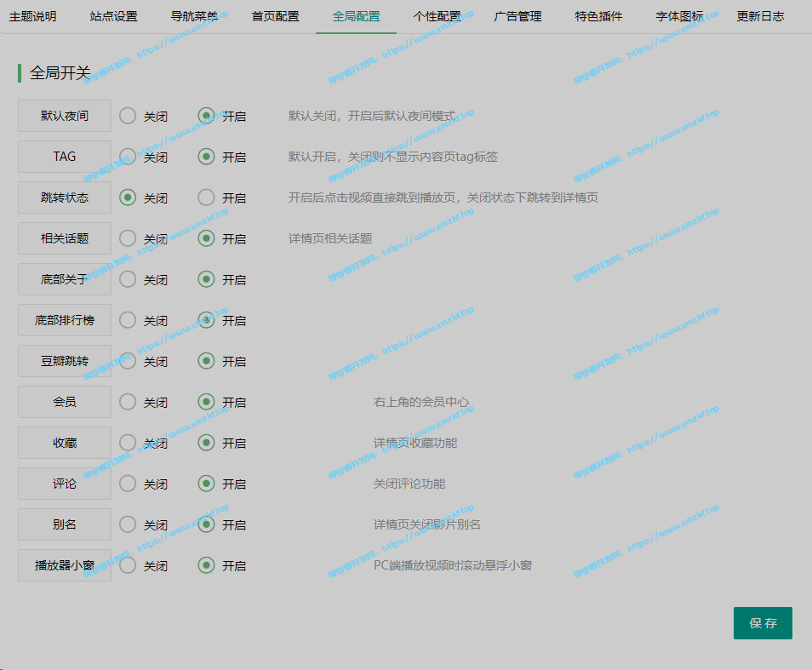Disable 相关话题 with 关闭 radio
This screenshot has width=812, height=670.
coord(128,238)
